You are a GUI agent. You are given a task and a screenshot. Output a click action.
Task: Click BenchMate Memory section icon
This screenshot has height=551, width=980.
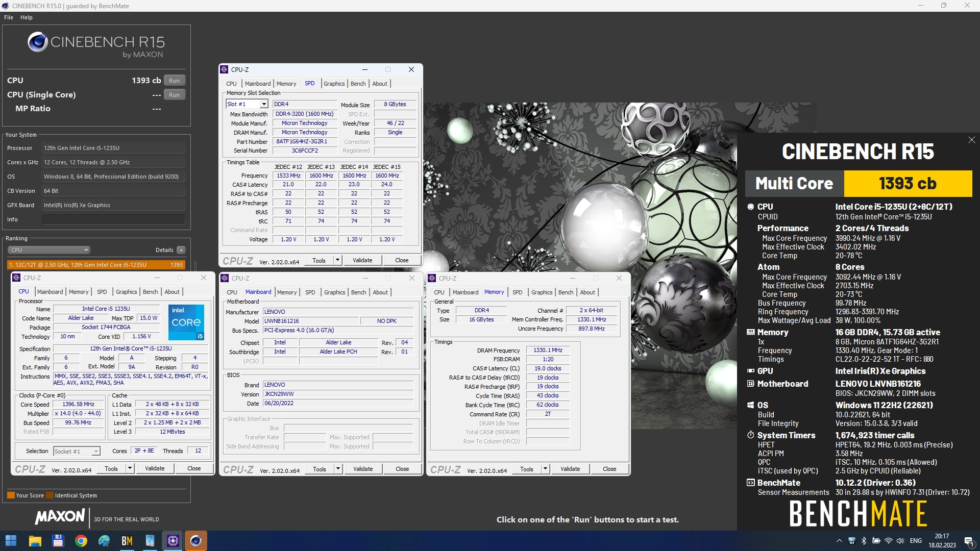pyautogui.click(x=750, y=332)
